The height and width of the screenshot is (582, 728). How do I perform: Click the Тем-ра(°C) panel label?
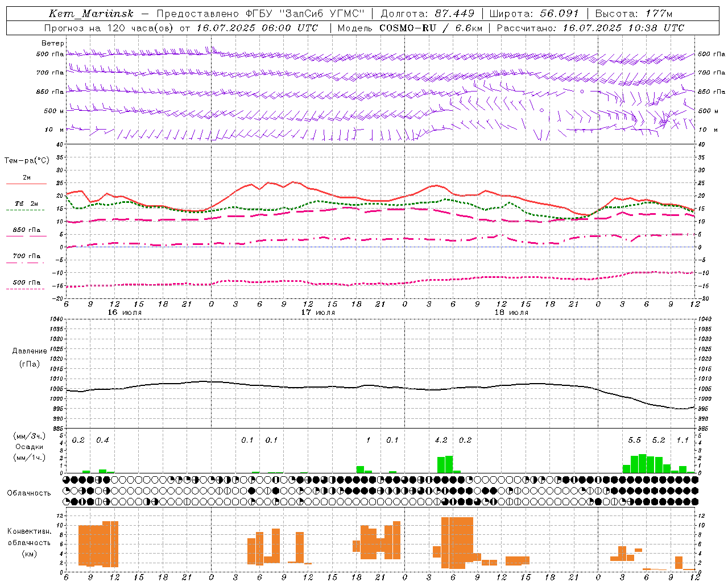27,161
